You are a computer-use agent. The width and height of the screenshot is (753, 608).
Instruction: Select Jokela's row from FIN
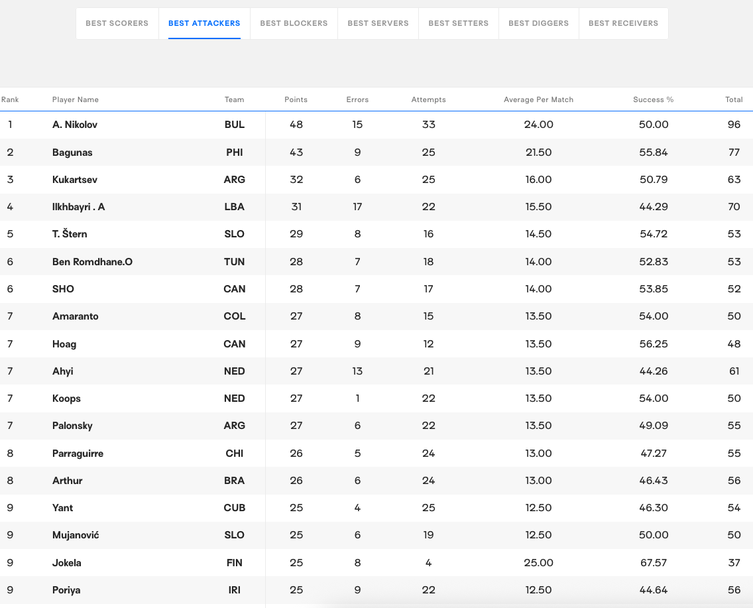(x=67, y=563)
